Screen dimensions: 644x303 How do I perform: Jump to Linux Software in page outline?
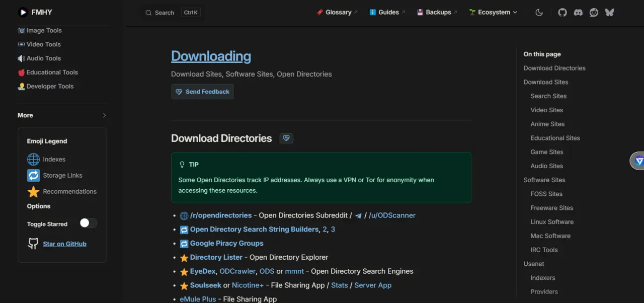552,222
